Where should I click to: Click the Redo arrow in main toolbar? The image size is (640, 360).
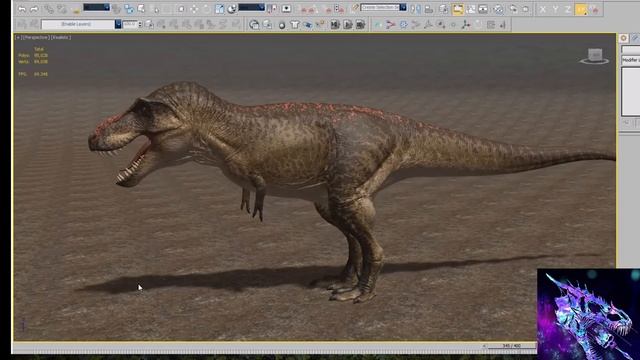click(34, 9)
